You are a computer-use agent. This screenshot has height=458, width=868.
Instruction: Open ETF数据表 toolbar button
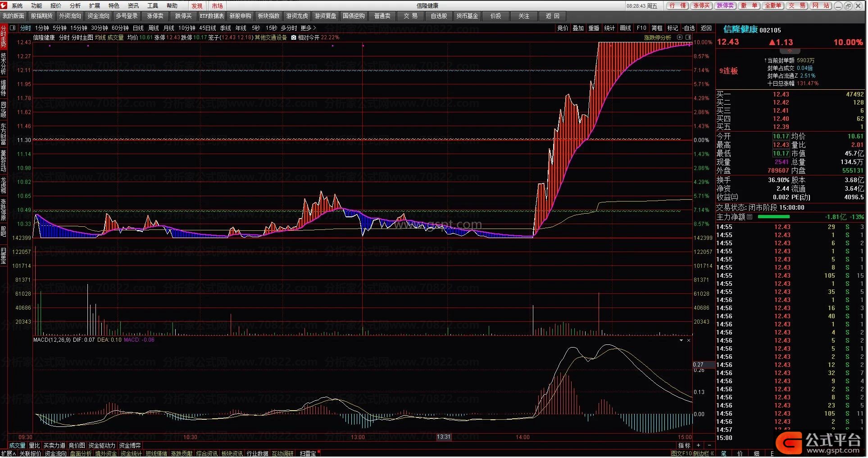(x=212, y=16)
